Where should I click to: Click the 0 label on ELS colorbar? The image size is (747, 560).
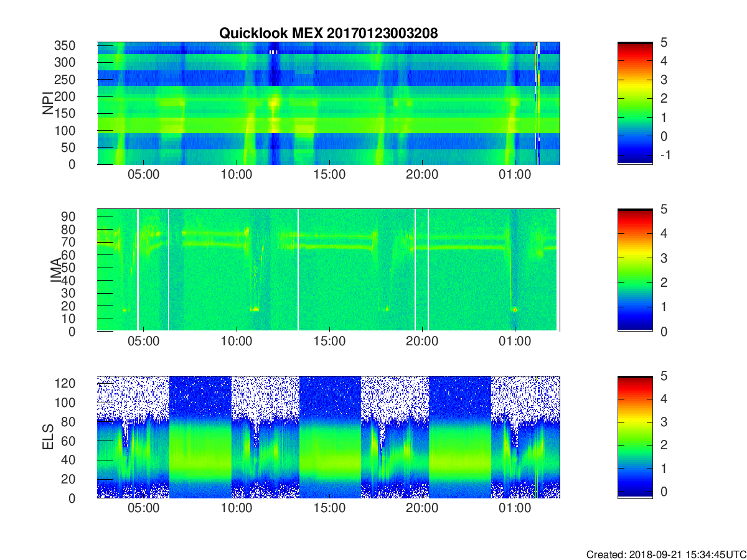pos(664,491)
